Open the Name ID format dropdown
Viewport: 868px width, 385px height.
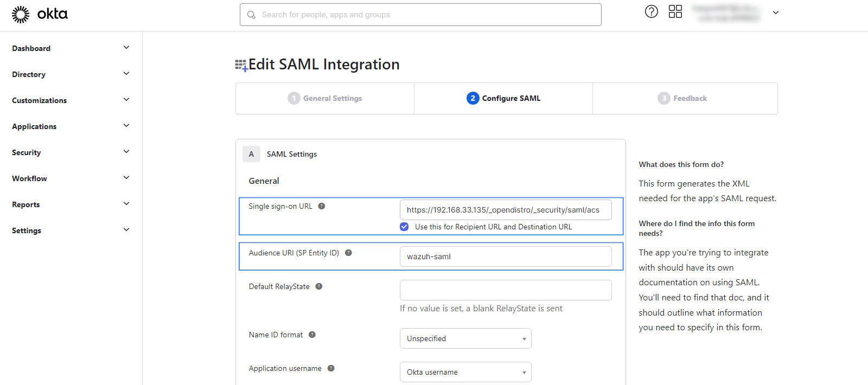click(x=465, y=338)
